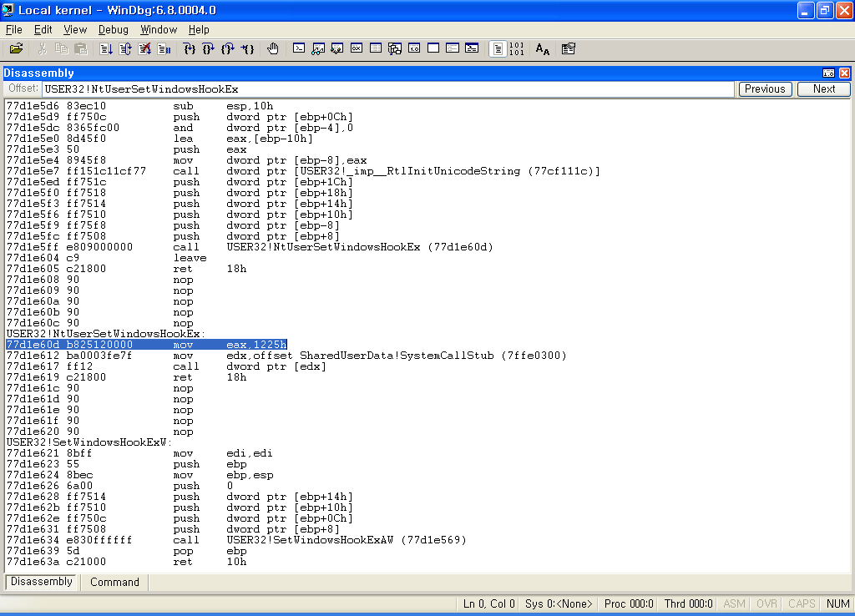Click the Go (run) toolbar icon
855x616 pixels.
point(106,49)
